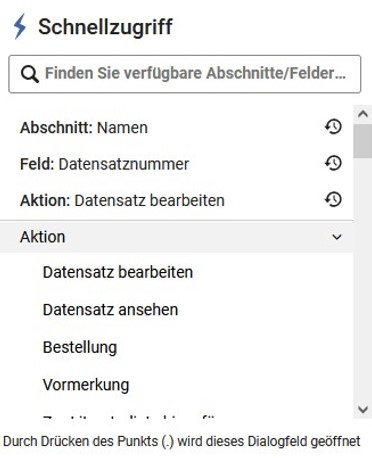The image size is (372, 458).
Task: Click history icon beside Aktion: Datensatz bearbeiten
Action: [x=333, y=199]
